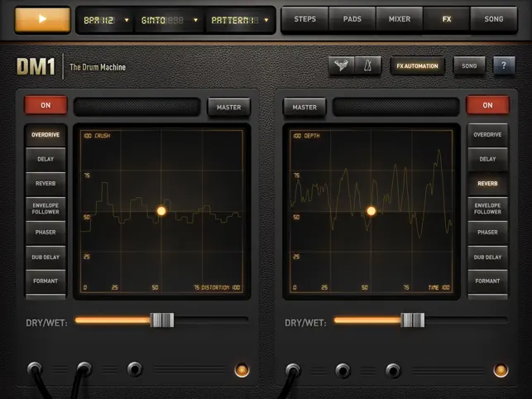Screen dimensions: 532x399
Task: Click the left panel's second jack socket
Action: 84,368
